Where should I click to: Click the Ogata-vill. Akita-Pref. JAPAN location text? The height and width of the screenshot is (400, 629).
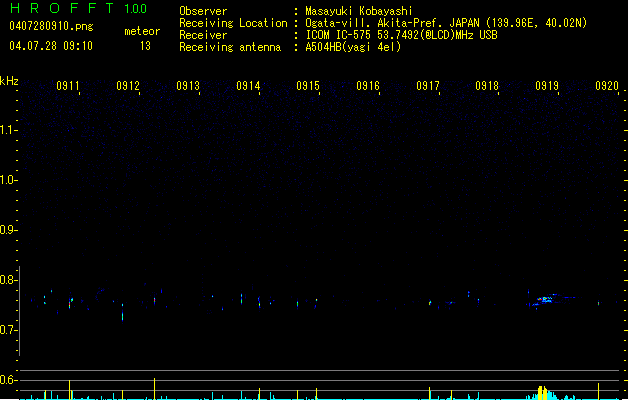point(446,23)
